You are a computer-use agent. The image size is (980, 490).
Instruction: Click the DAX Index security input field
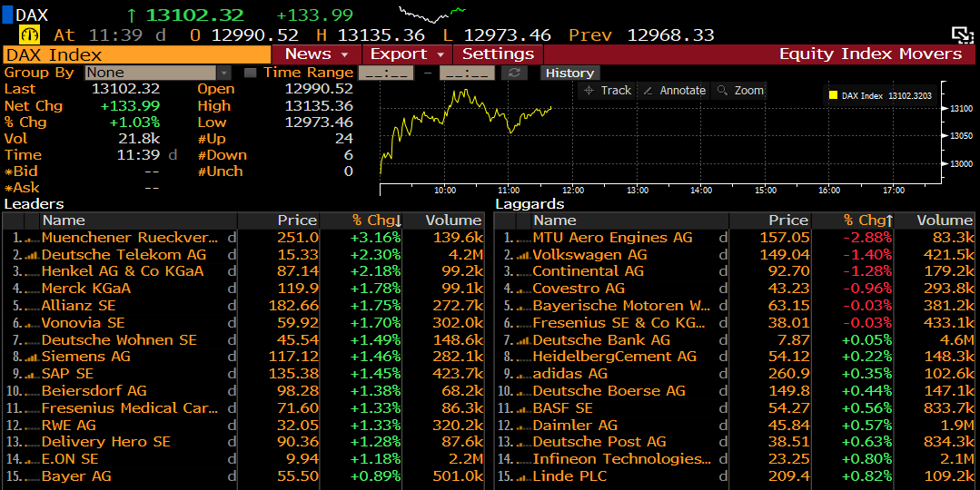pyautogui.click(x=137, y=54)
